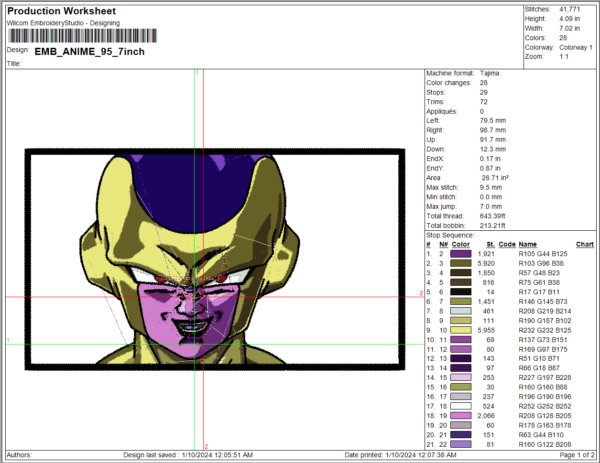
Task: Click the width value 7.02 in
Action: (x=570, y=28)
